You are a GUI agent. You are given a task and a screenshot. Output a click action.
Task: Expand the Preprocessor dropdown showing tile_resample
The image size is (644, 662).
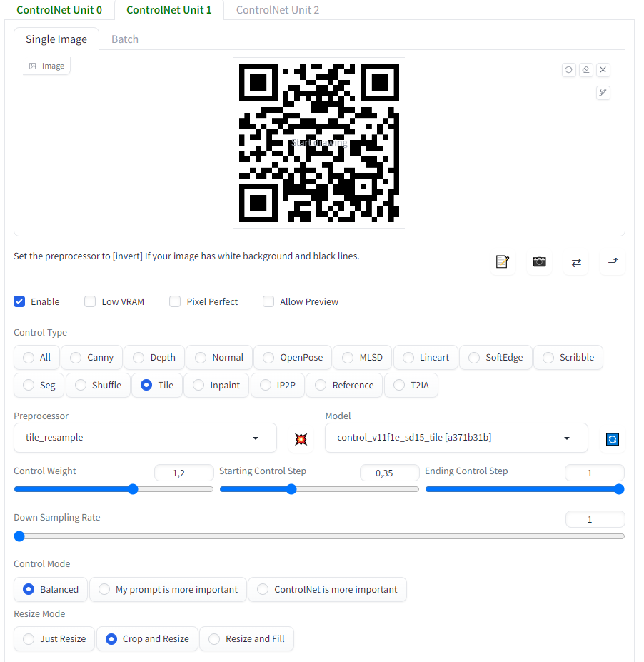[x=146, y=438]
